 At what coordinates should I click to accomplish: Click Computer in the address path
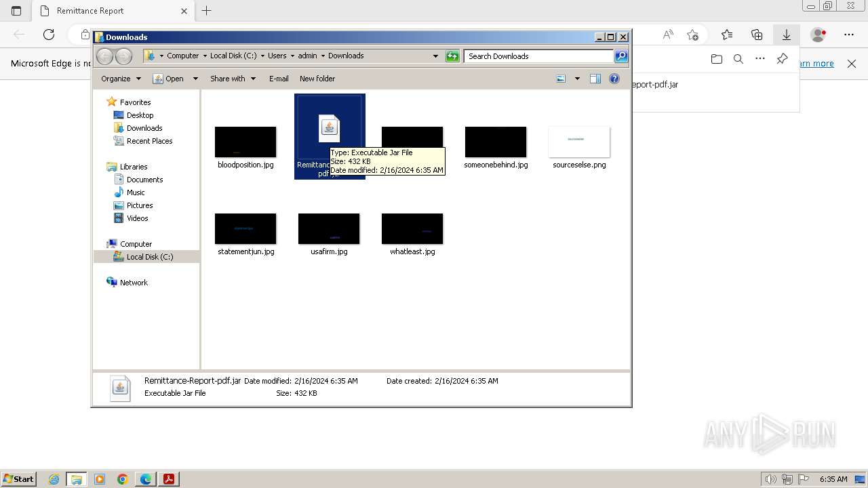pos(183,56)
